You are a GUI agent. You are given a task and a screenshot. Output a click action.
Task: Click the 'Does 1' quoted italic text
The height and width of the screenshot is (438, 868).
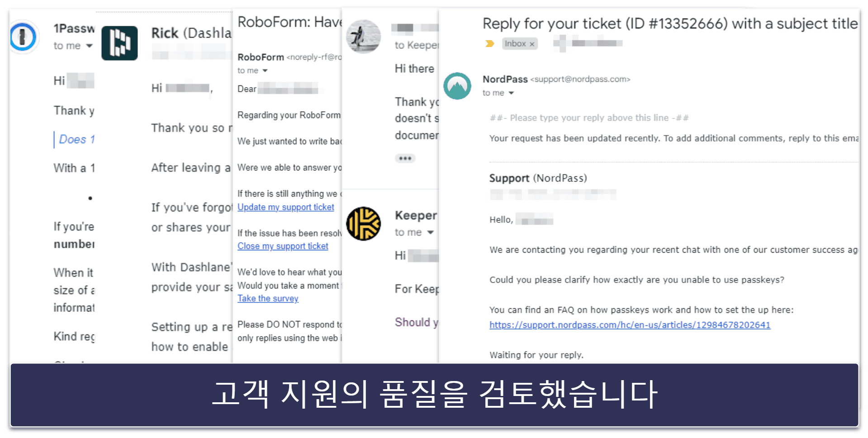tap(76, 139)
